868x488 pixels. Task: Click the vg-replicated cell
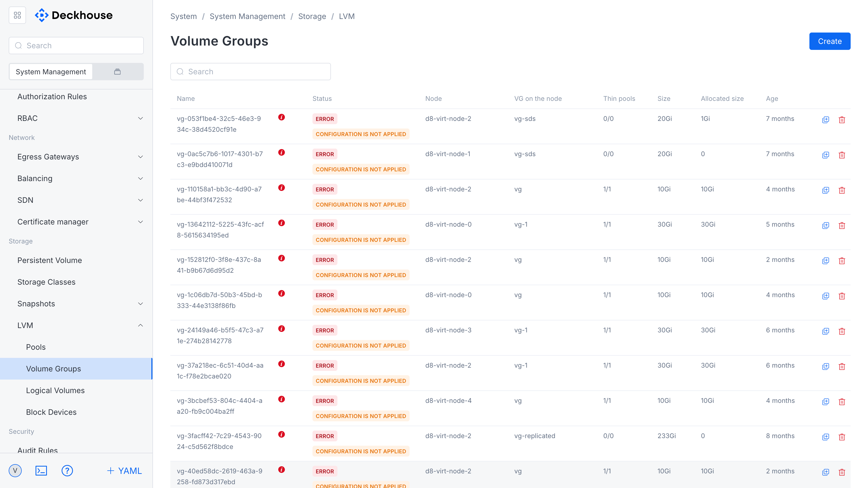pyautogui.click(x=534, y=436)
